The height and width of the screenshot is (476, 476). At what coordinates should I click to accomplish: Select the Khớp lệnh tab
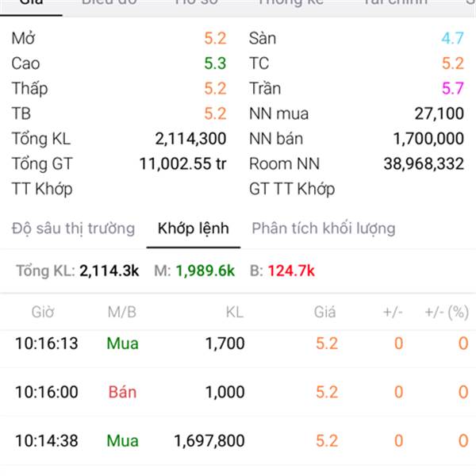[x=194, y=228]
